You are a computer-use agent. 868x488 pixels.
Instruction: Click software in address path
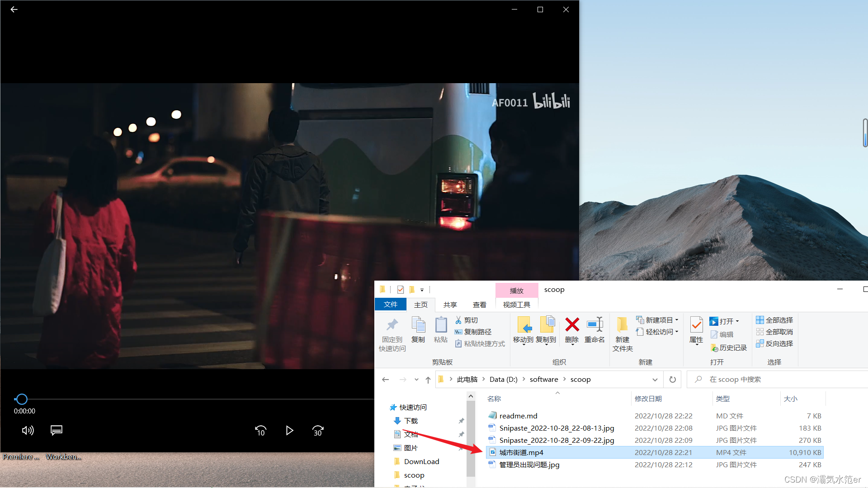point(544,380)
